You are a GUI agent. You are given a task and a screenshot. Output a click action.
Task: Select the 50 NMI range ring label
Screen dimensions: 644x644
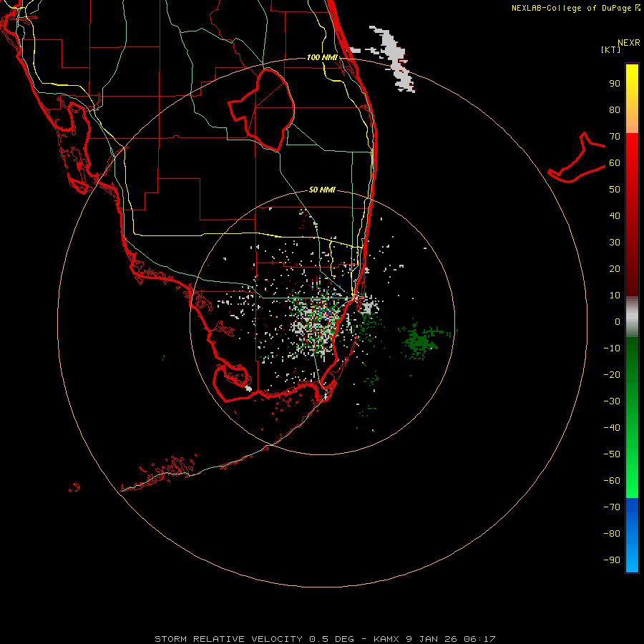tap(322, 190)
